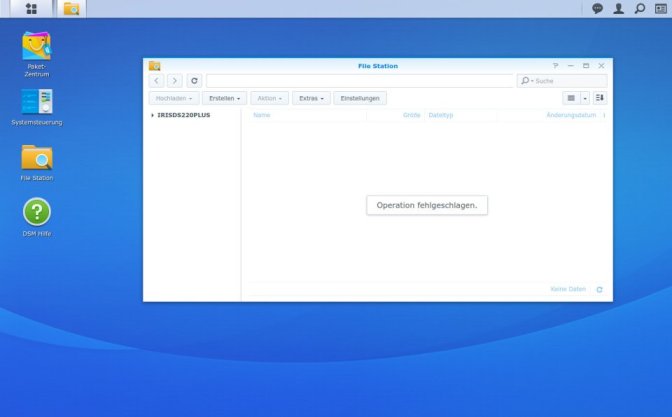The width and height of the screenshot is (672, 417).
Task: Click the File Station window folder icon
Action: 155,66
